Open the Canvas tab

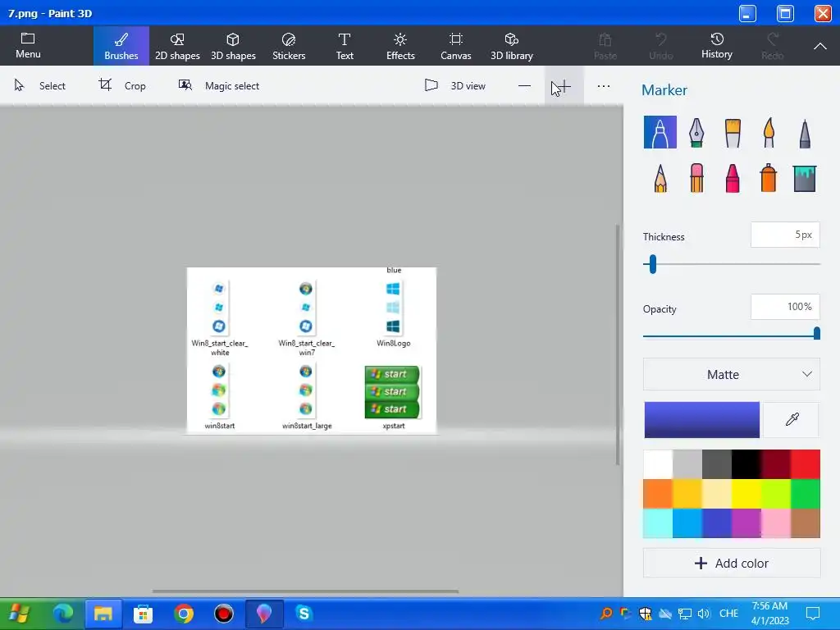point(456,46)
